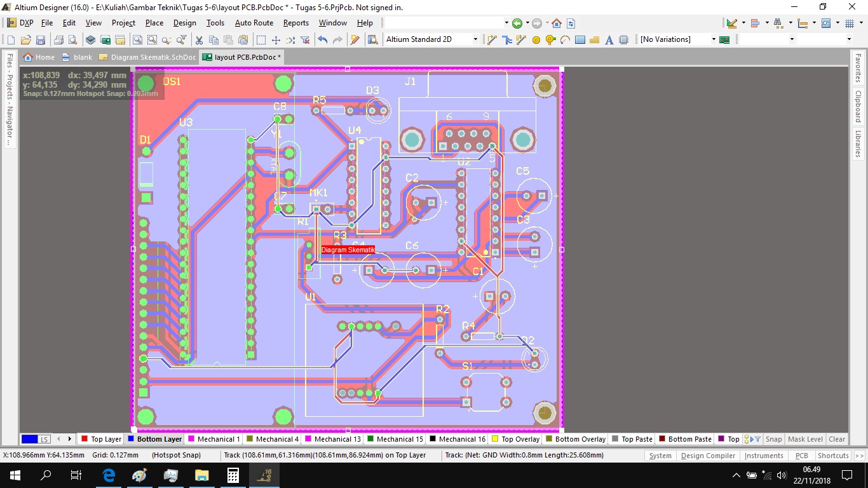The image size is (868, 488).
Task: Expand the dimension tools dropdown arrow
Action: click(815, 23)
